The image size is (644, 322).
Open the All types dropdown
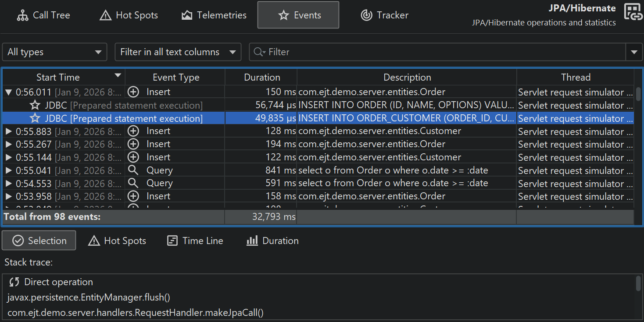click(x=54, y=52)
